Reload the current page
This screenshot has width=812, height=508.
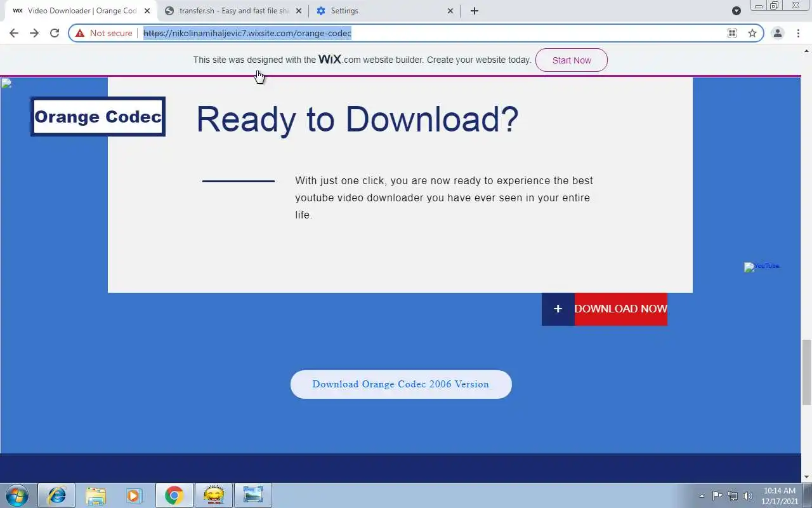(x=55, y=33)
